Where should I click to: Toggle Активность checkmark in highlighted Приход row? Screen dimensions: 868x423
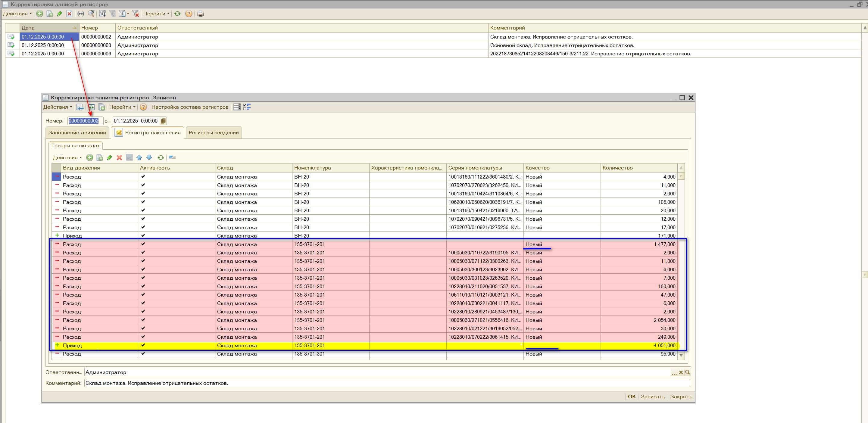pyautogui.click(x=143, y=345)
